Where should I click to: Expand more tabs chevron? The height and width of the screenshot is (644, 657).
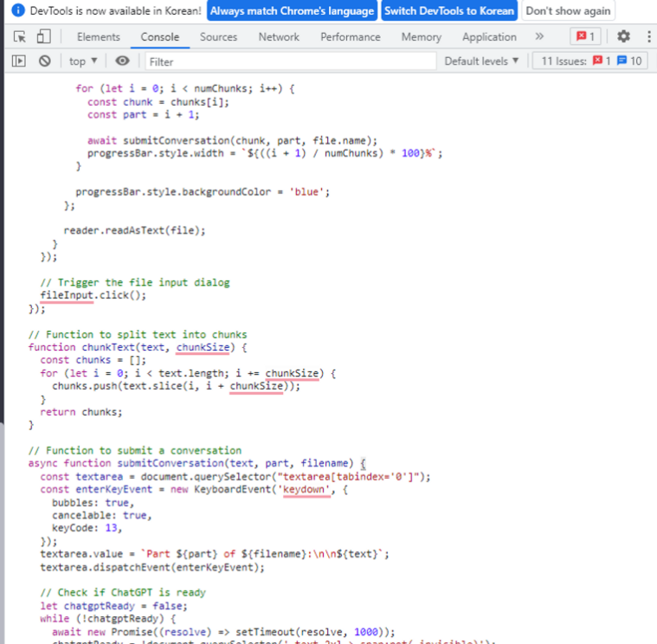[x=539, y=36]
